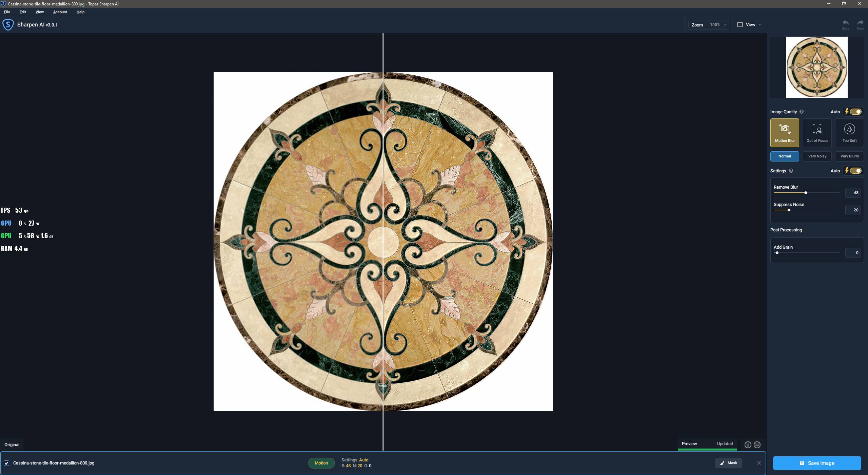Uncheck the Cassina-stone-tile file checkbox
868x475 pixels.
[6, 463]
